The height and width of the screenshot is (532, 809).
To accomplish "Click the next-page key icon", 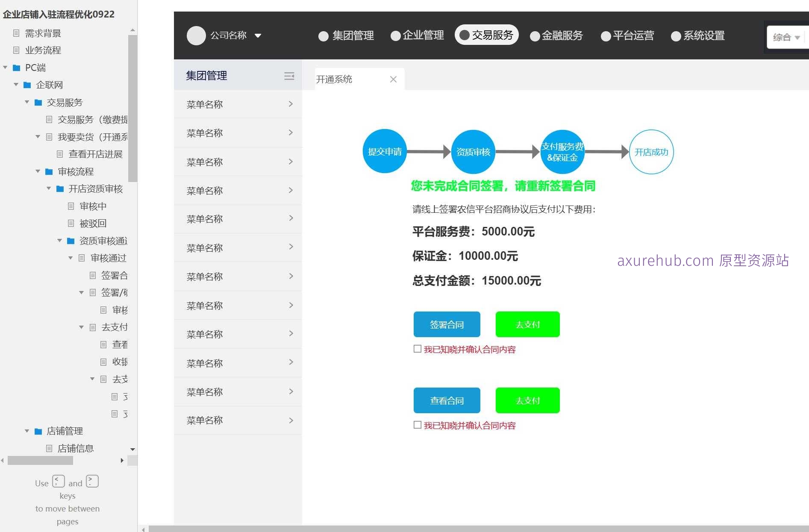I will click(92, 481).
